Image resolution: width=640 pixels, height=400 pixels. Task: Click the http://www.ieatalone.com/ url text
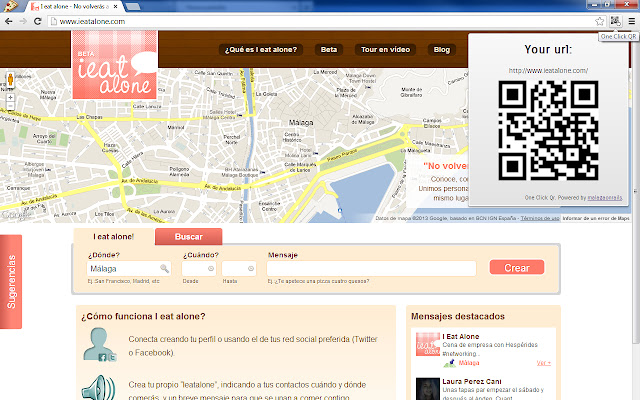point(548,71)
